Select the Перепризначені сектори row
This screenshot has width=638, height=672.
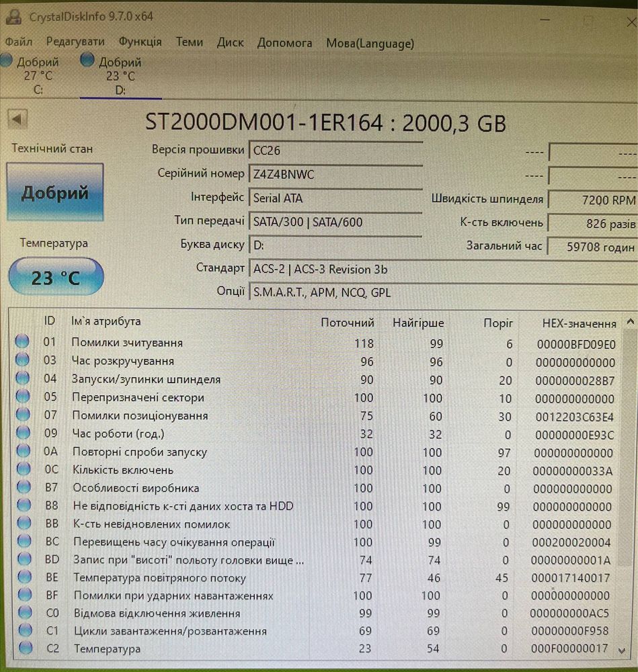(x=317, y=397)
